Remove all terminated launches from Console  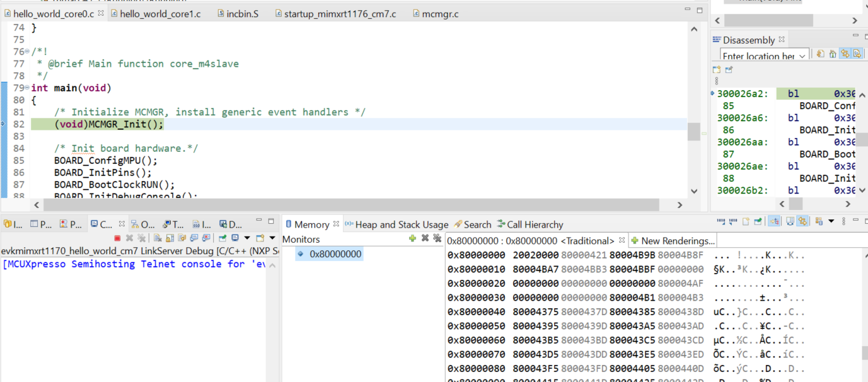(x=142, y=238)
